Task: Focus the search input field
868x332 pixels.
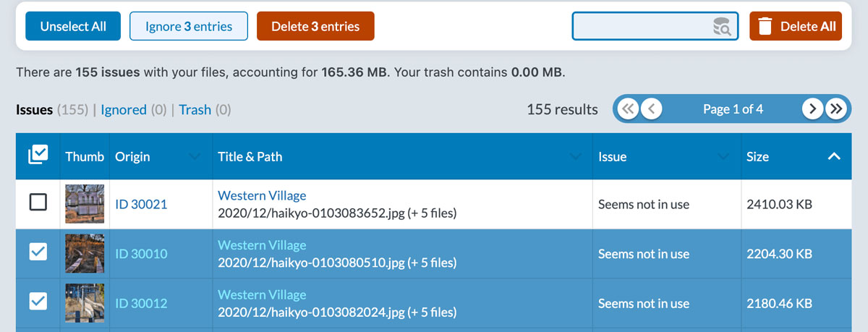Action: pyautogui.click(x=655, y=27)
